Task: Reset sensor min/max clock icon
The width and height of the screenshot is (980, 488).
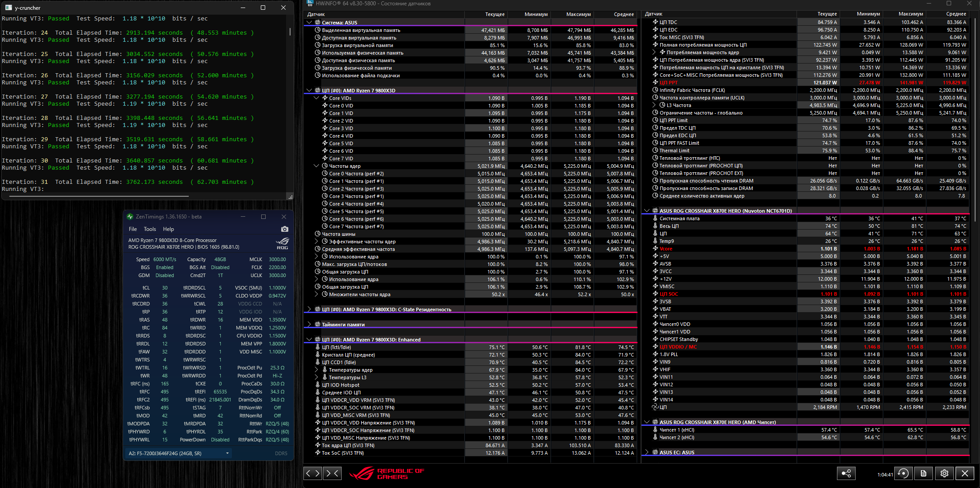Action: pyautogui.click(x=903, y=473)
